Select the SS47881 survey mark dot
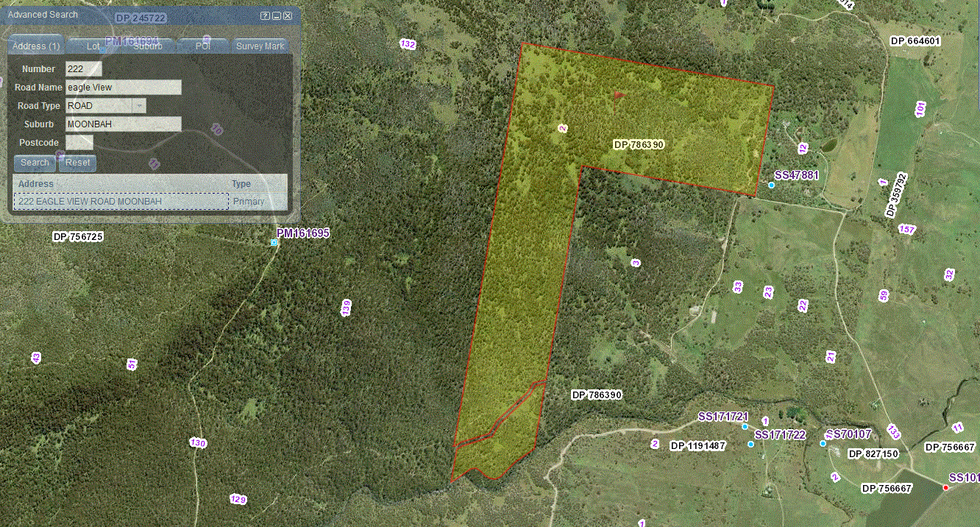Viewport: 980px width, 527px height. coord(771,185)
